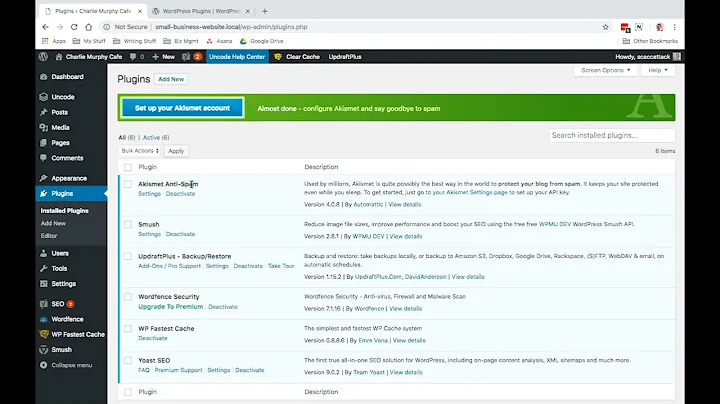Image resolution: width=720 pixels, height=404 pixels.
Task: Open Yoast SEO plugin Settings link
Action: pos(219,370)
